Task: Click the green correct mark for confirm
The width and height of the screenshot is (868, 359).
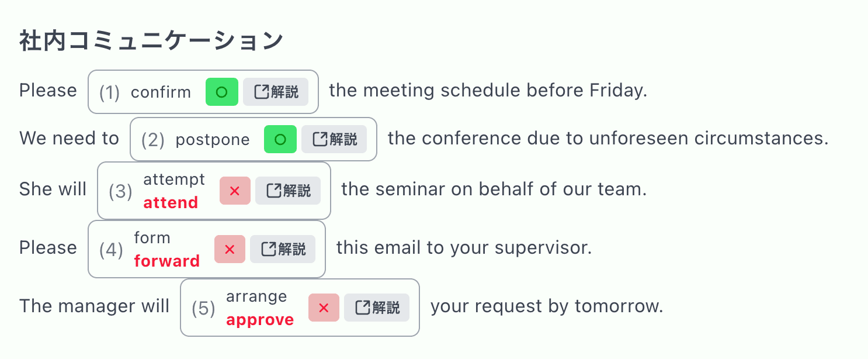Action: [x=221, y=92]
